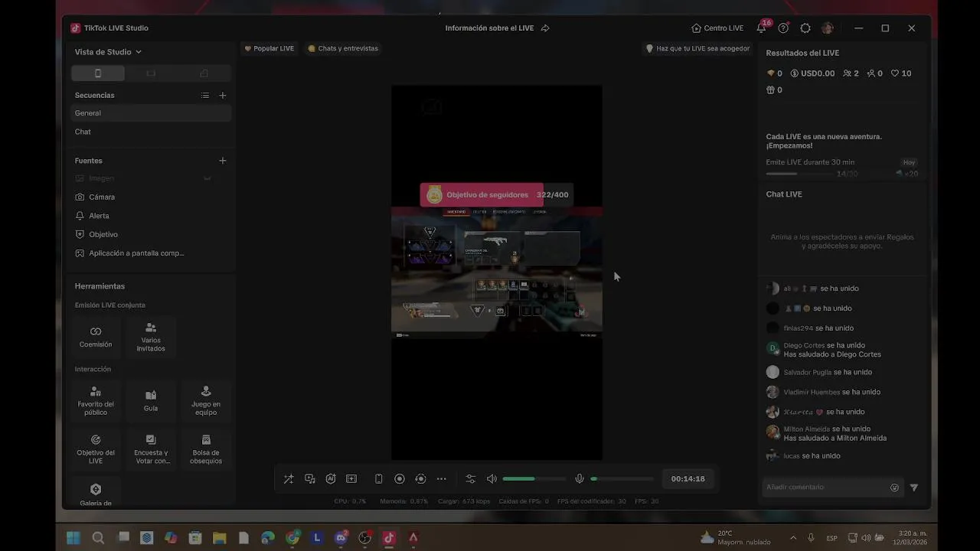Add a new scene in Secuencias
This screenshot has height=551, width=980.
pos(223,96)
